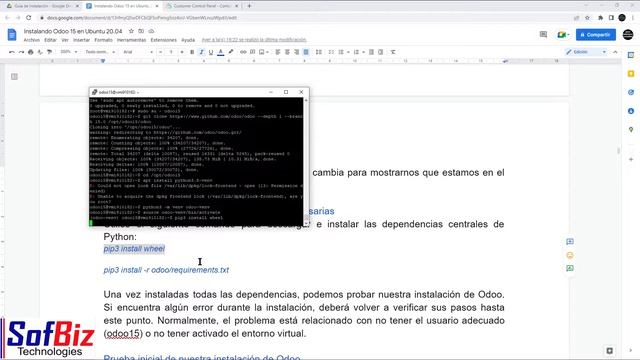Open the Herramientas menu
Image resolution: width=640 pixels, height=360 pixels.
131,40
